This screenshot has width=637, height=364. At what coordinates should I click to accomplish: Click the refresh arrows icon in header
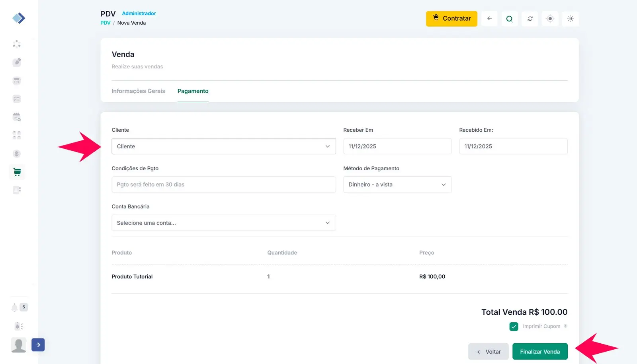click(530, 19)
